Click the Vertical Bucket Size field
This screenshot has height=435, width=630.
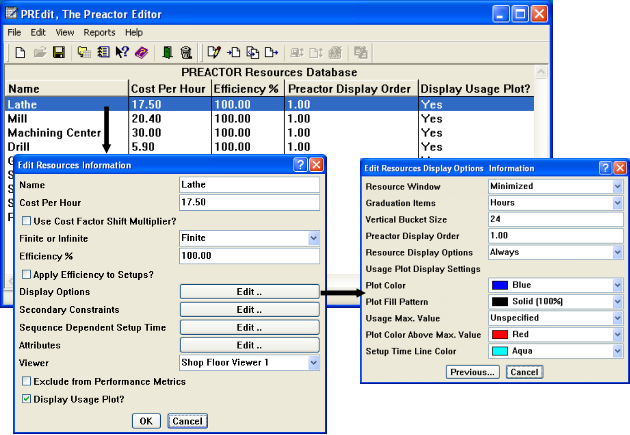pos(556,219)
